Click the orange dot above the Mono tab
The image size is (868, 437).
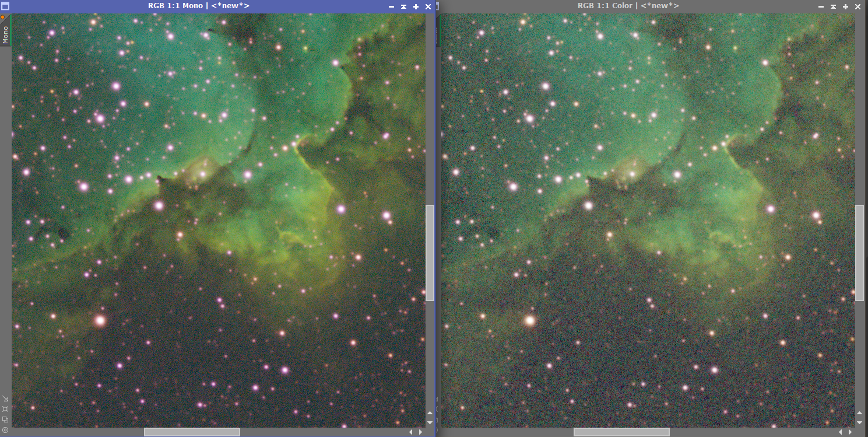3,18
